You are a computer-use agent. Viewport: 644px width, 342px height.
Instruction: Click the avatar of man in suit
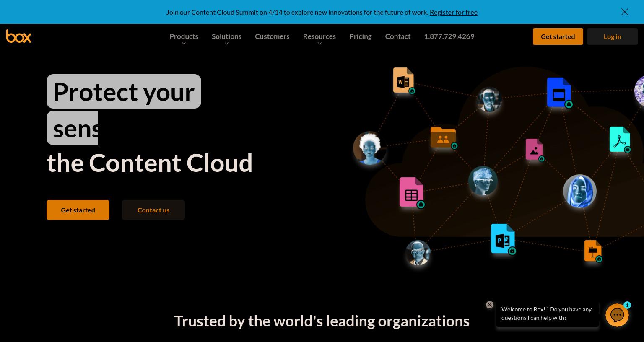(418, 253)
